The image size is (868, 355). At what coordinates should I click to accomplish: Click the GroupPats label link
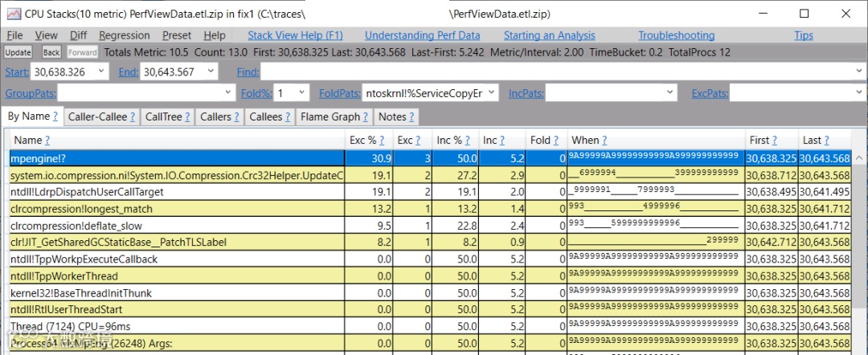pyautogui.click(x=31, y=93)
